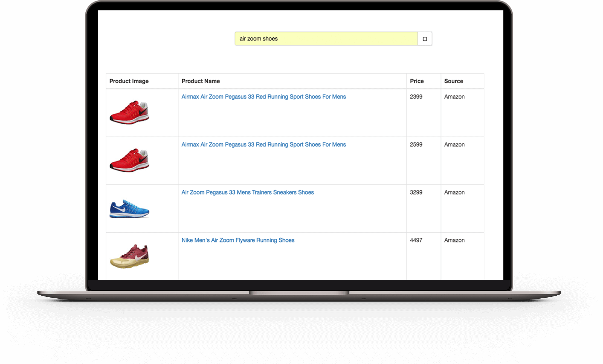The height and width of the screenshot is (364, 603).
Task: Click Amazon source in the 3299 row
Action: [x=454, y=192]
